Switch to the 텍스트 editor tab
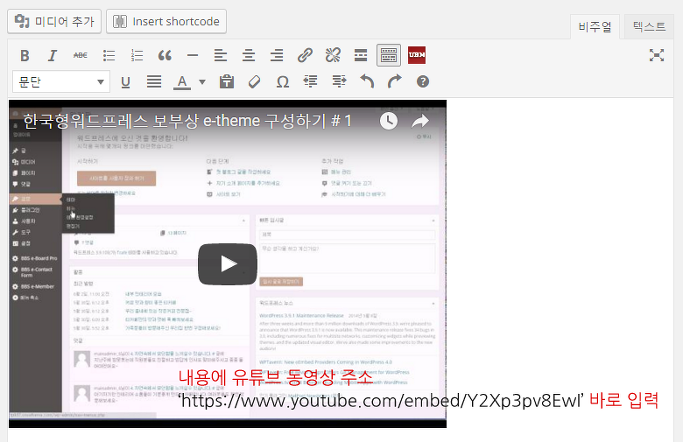Screen dimensions: 683x442 649,27
